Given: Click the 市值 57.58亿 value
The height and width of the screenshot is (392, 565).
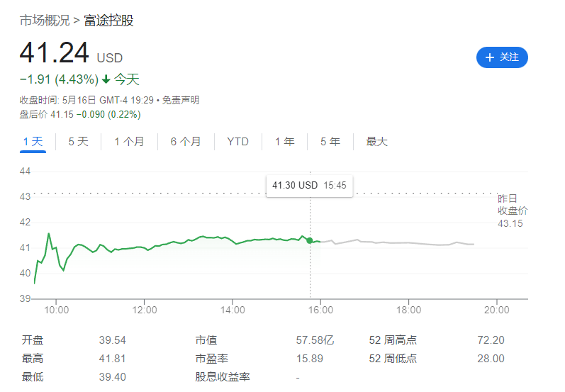Looking at the screenshot, I should [314, 340].
